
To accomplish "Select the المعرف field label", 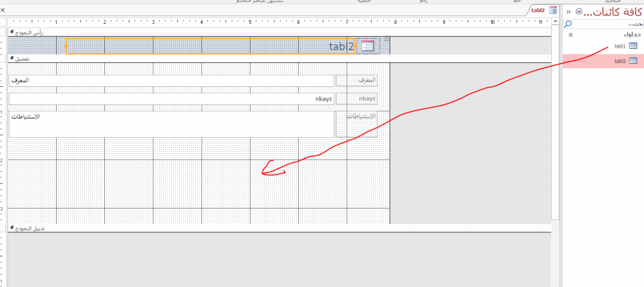I will (357, 80).
